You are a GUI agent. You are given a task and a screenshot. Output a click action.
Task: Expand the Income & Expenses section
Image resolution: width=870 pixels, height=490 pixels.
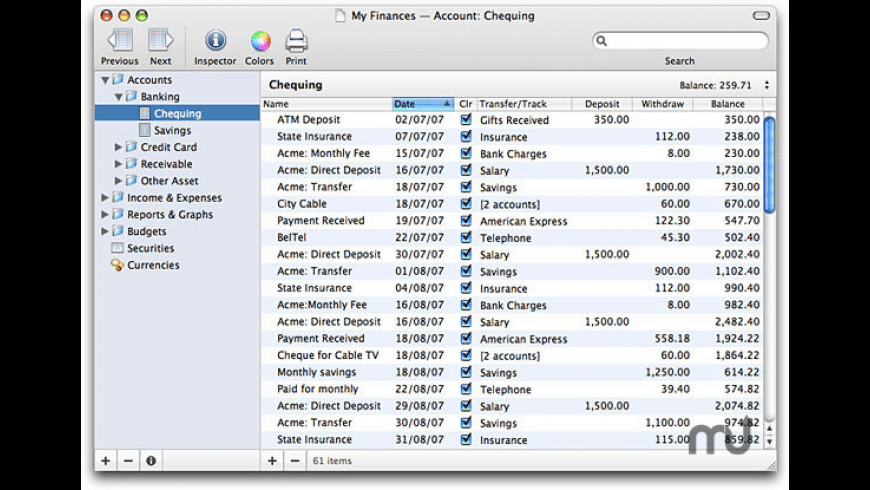(105, 198)
